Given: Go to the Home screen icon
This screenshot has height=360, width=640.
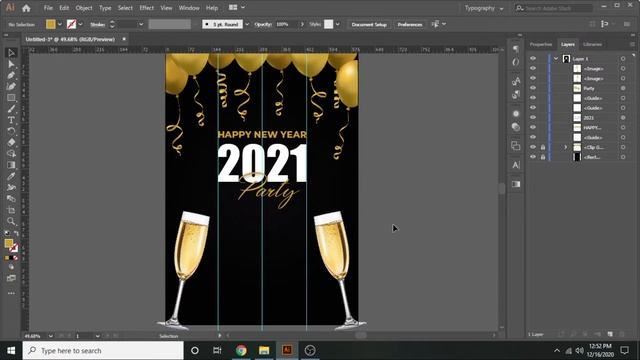Looking at the screenshot, I should click(26, 8).
